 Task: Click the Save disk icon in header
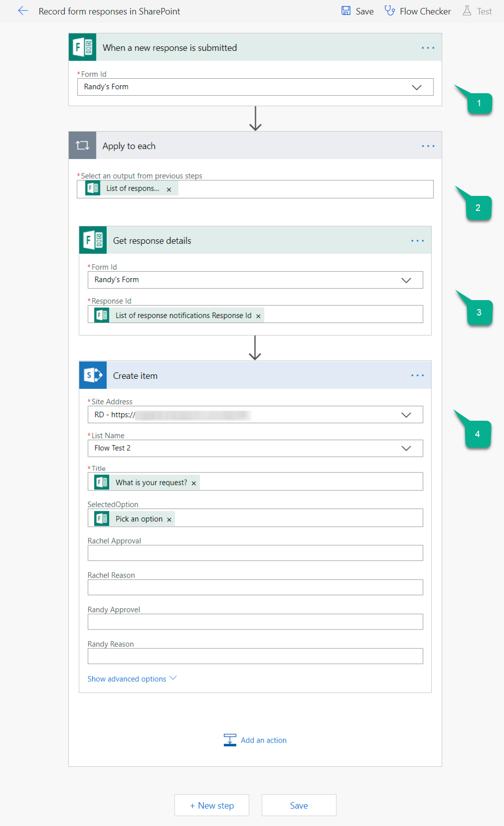click(346, 11)
